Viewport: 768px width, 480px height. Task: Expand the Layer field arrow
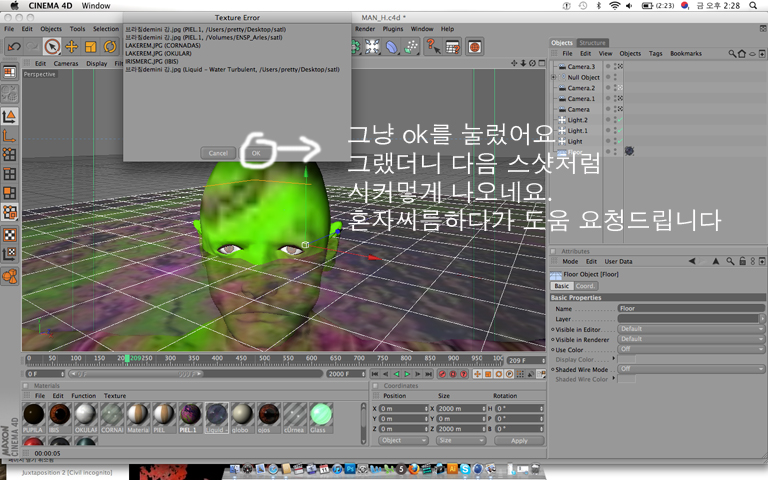(762, 318)
